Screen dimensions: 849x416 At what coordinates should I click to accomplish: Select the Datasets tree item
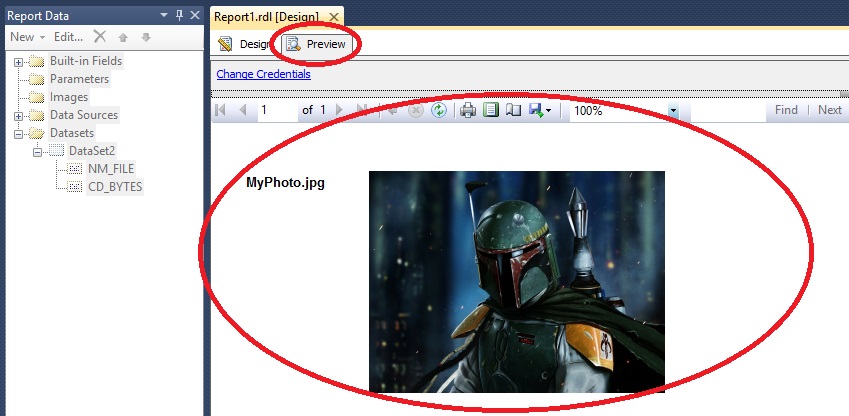pos(72,133)
